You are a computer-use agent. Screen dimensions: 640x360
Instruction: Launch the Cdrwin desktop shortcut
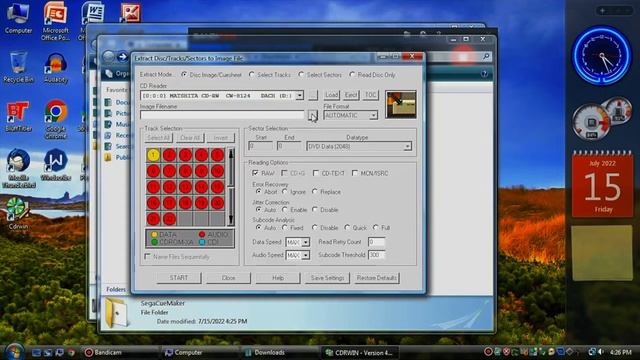point(18,213)
